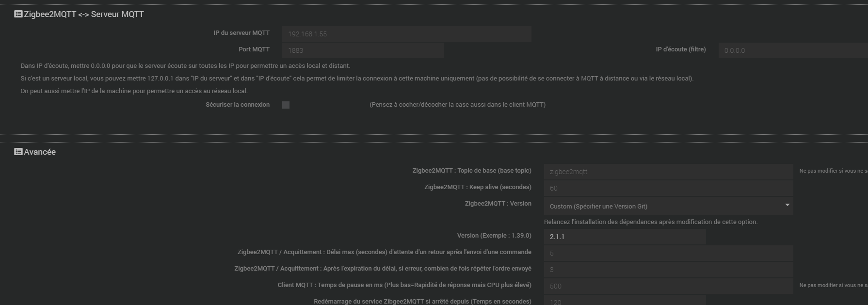
Task: Click the Redémarrage du service Zibgee2MQTT label
Action: pos(422,302)
